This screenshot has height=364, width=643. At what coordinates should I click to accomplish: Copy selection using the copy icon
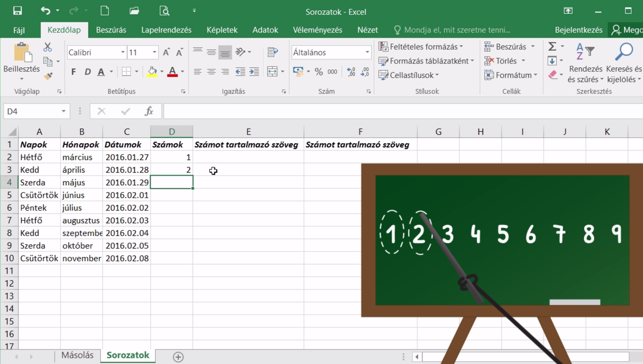click(48, 61)
